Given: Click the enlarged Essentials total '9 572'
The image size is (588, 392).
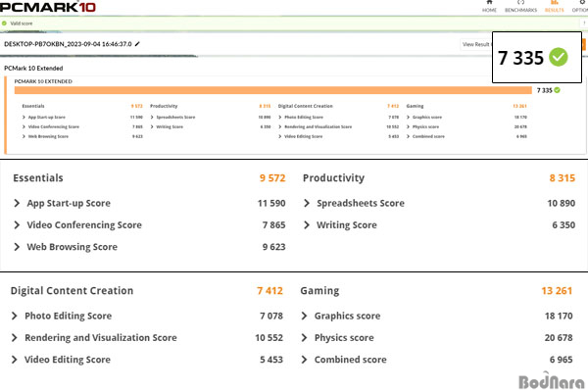Looking at the screenshot, I should click(272, 177).
